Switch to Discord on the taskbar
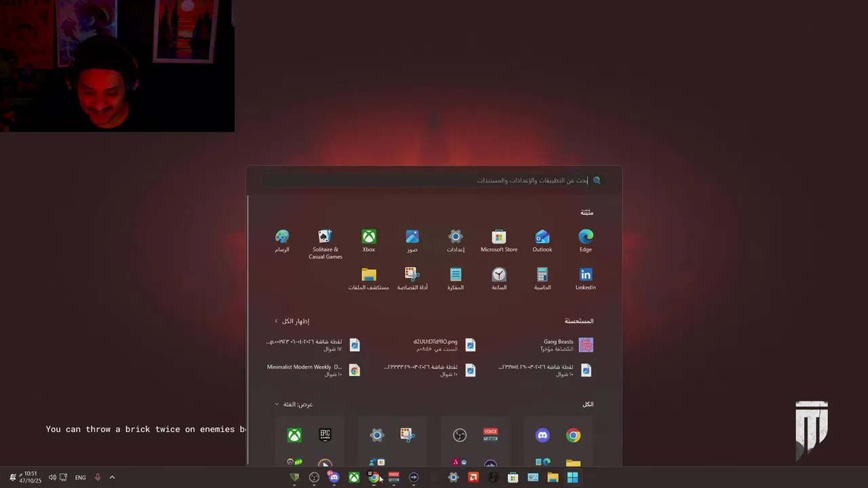The width and height of the screenshot is (868, 488). coord(334,477)
